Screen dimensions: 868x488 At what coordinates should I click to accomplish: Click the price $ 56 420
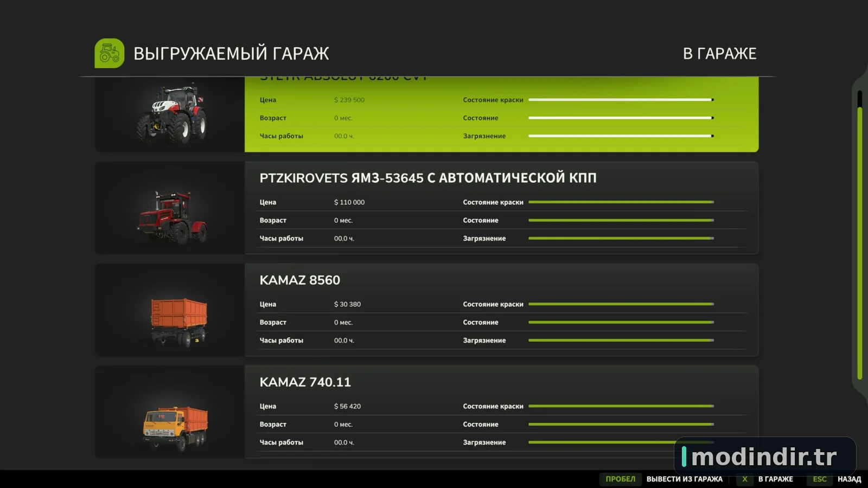[347, 407]
